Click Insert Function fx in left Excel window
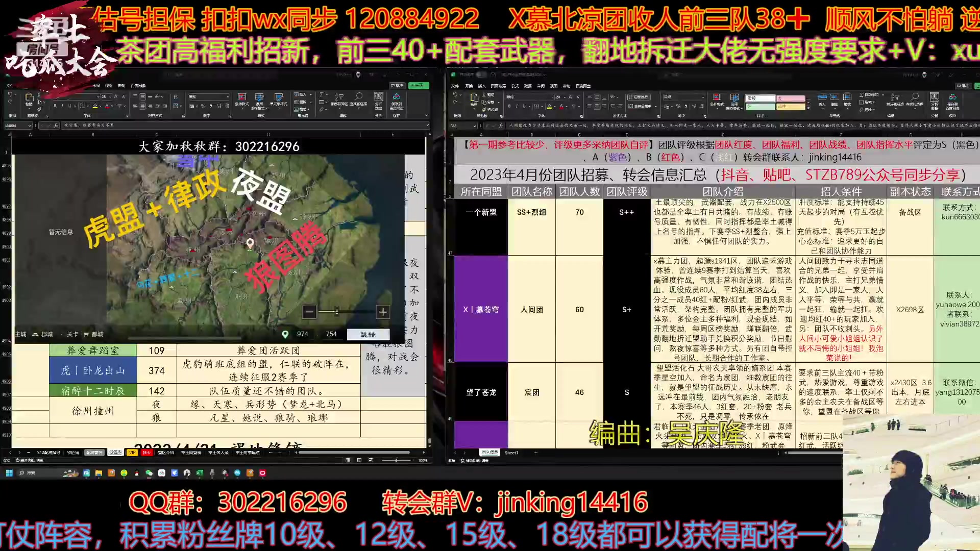The width and height of the screenshot is (980, 551). (56, 126)
